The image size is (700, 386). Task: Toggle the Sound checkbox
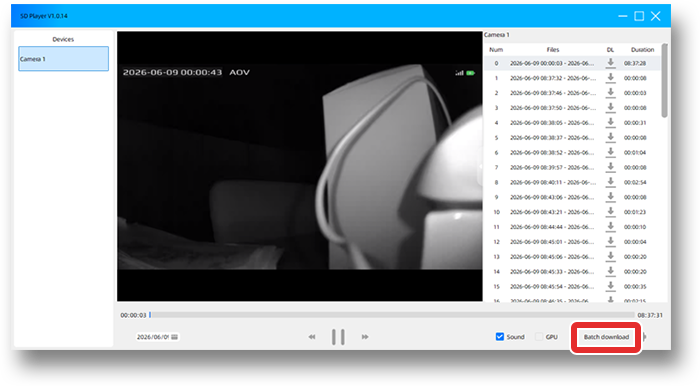[500, 336]
